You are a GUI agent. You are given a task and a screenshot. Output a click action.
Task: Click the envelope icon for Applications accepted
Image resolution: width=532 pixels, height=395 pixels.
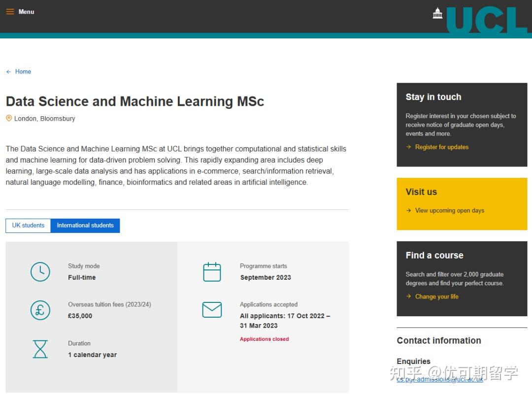212,310
